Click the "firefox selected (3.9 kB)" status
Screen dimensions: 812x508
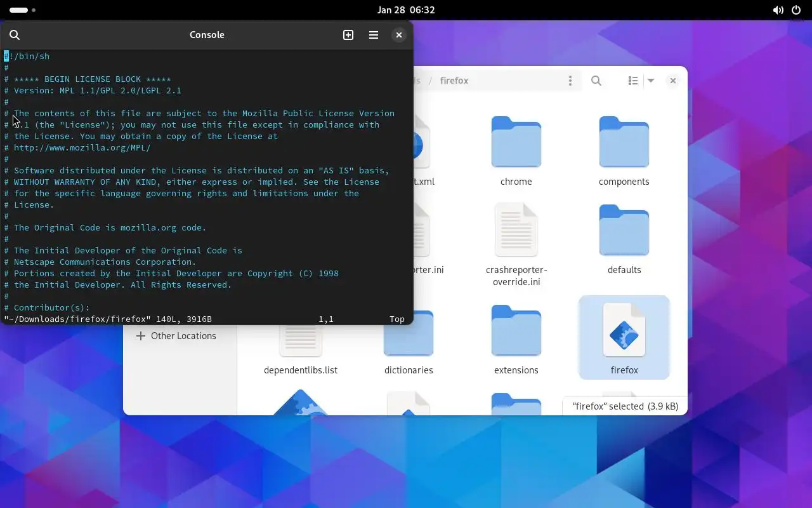tap(625, 406)
